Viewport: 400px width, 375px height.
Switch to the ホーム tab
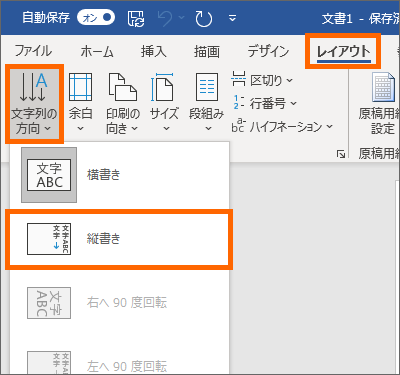97,51
